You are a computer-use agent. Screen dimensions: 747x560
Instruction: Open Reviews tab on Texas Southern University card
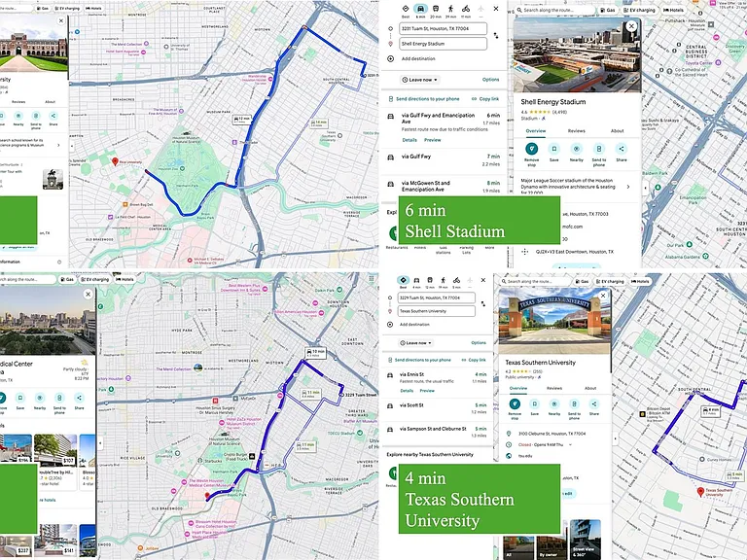pos(554,388)
